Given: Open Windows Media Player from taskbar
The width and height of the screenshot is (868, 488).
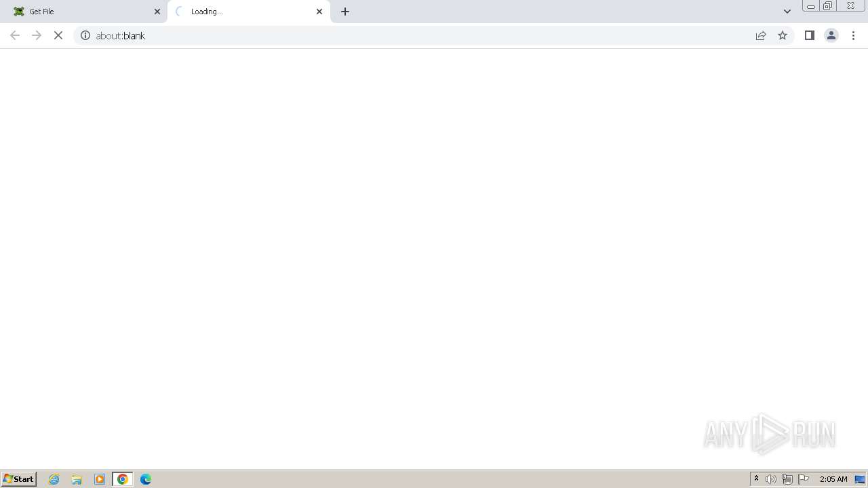Looking at the screenshot, I should click(x=100, y=479).
